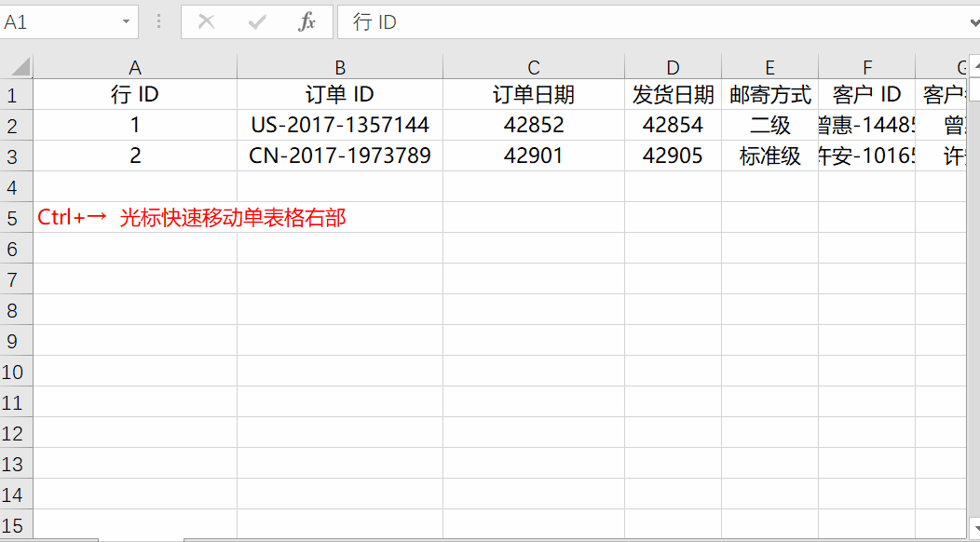Click inside the Name Box showing A1

point(60,21)
